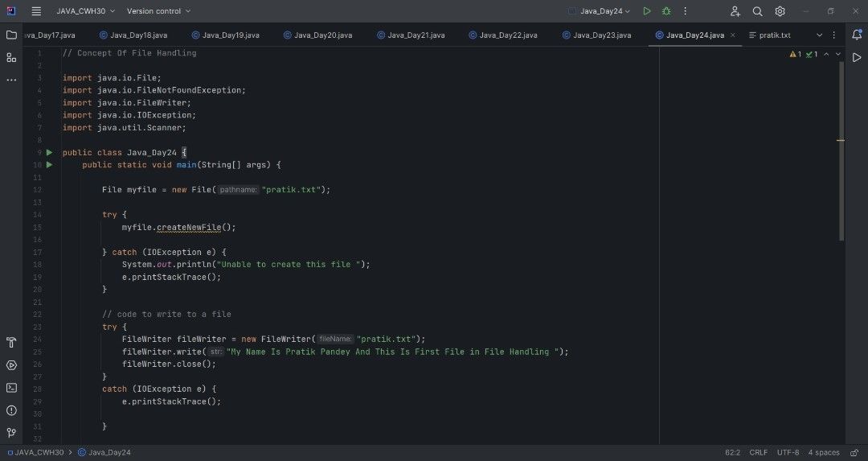
Task: Click the createNewFile method call
Action: (x=189, y=227)
